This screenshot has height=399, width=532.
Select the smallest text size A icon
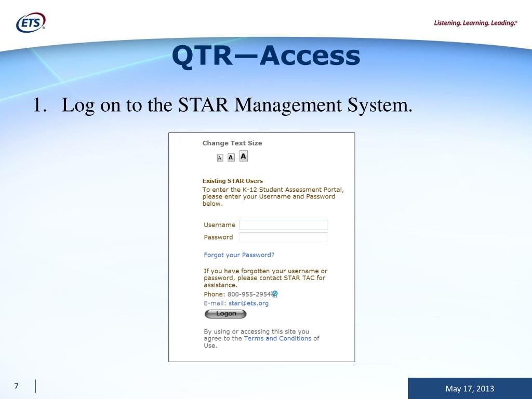220,158
